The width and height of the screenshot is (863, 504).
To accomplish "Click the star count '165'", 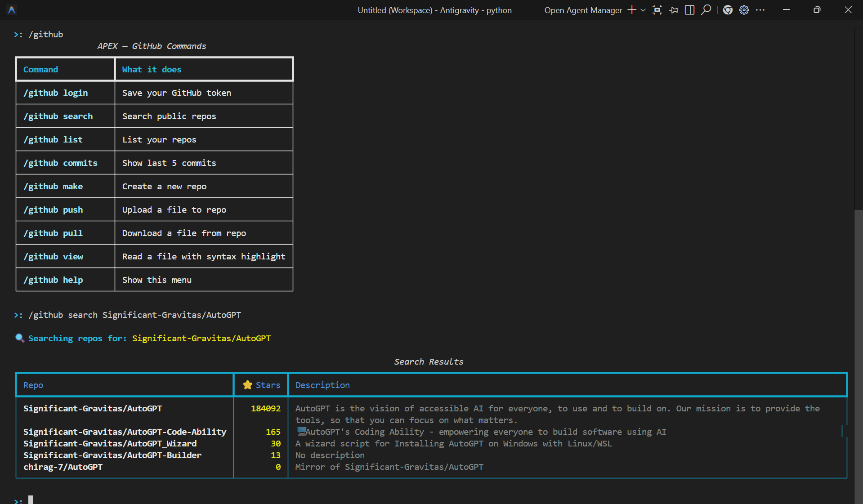I will coord(273,432).
